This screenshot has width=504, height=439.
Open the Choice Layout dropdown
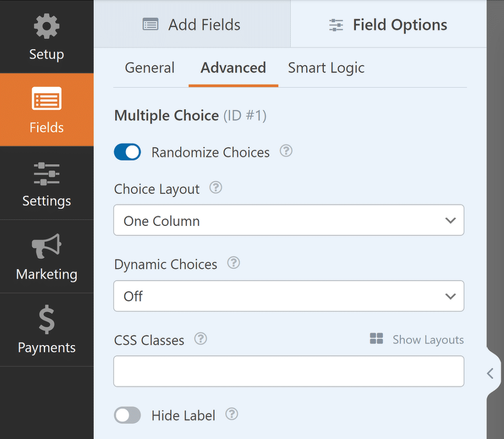(288, 220)
